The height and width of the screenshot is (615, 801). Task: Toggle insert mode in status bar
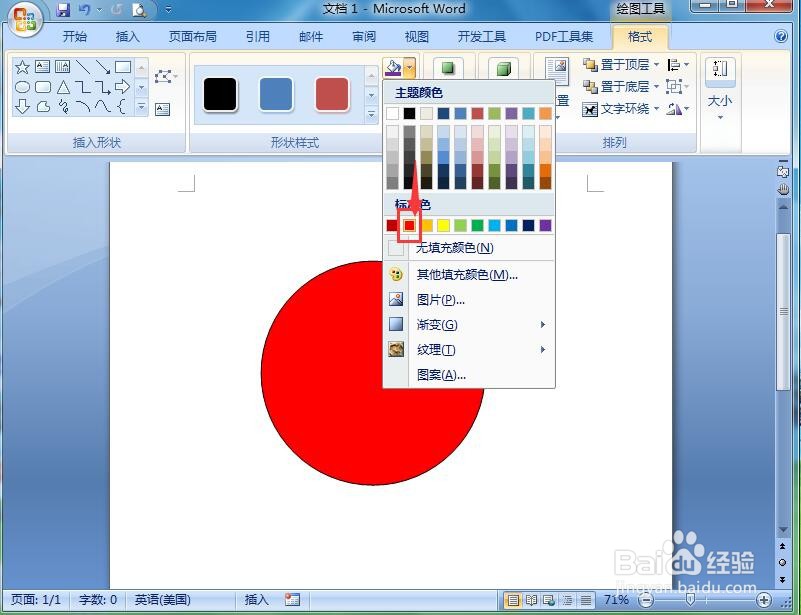[256, 599]
